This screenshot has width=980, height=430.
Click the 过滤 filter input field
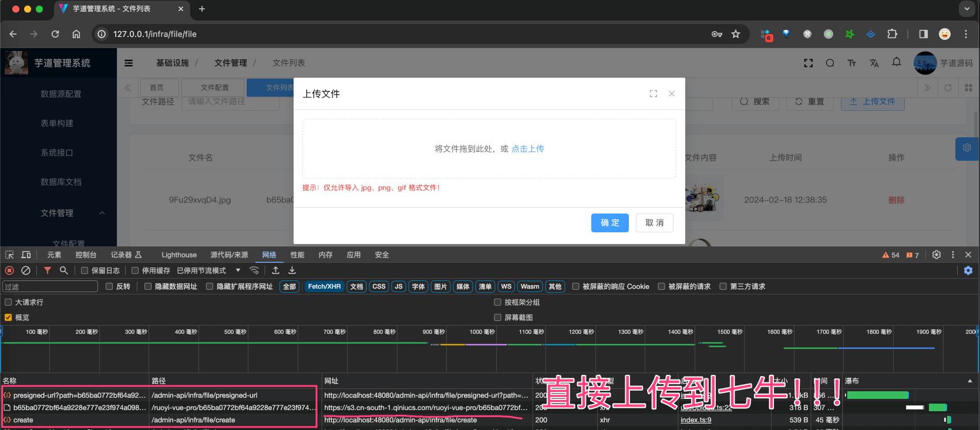(50, 286)
